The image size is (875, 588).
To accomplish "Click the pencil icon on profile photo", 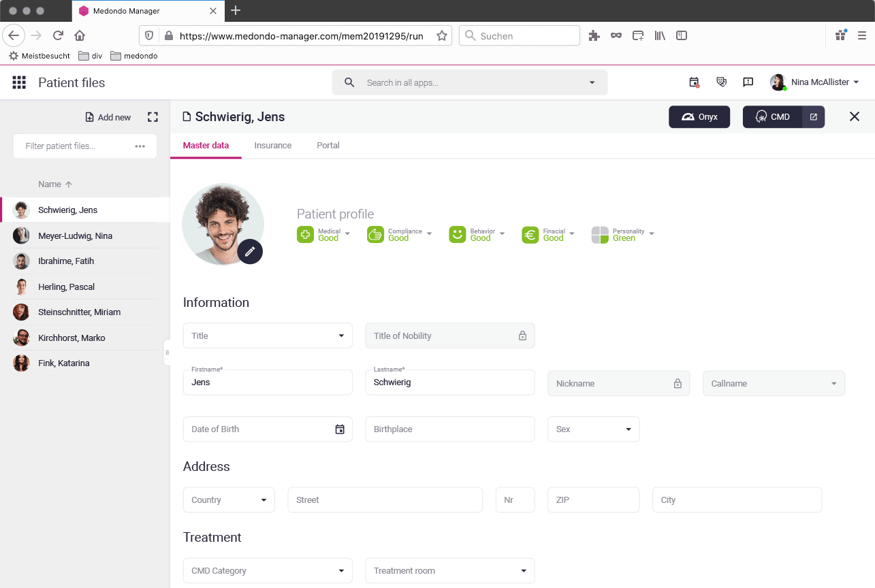I will pos(250,252).
